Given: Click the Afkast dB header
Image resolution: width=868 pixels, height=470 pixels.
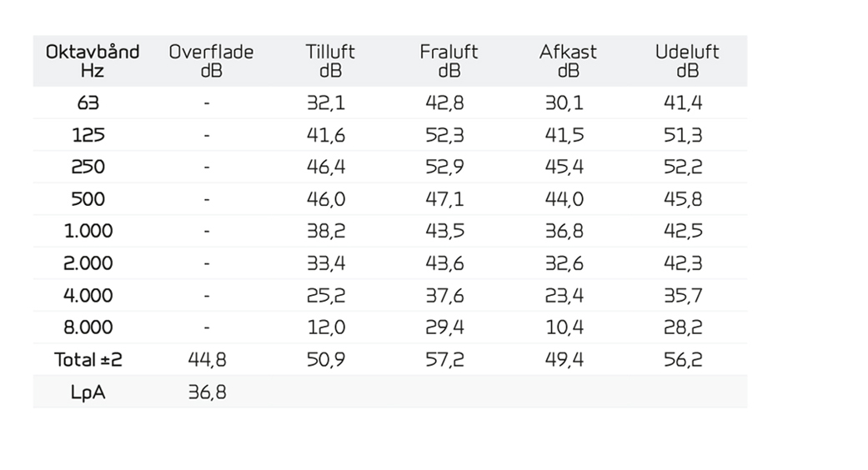Looking at the screenshot, I should click(568, 62).
